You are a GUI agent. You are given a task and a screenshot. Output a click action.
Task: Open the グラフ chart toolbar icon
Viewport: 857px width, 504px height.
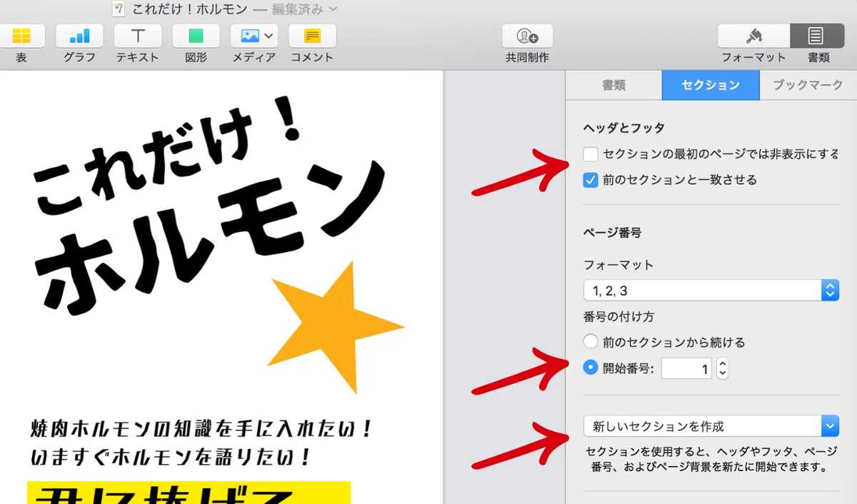(79, 36)
